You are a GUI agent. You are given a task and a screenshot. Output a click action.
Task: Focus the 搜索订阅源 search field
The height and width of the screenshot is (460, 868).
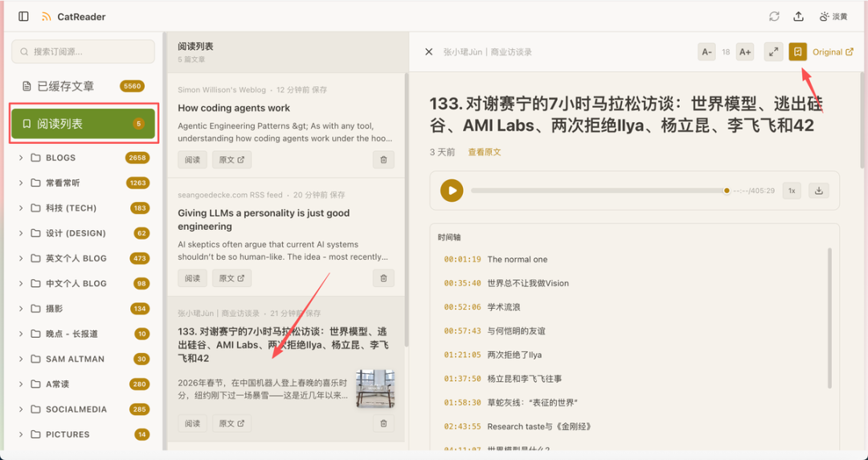coord(83,51)
